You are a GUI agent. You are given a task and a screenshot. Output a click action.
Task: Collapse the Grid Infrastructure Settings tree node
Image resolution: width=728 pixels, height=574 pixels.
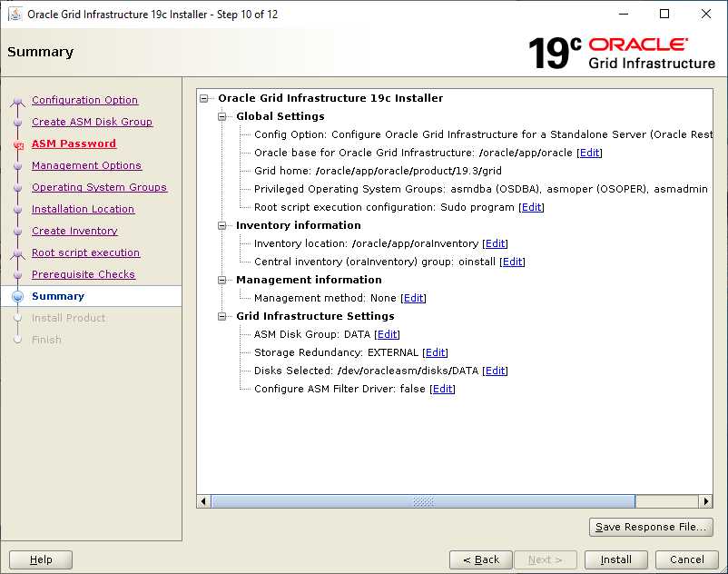tap(221, 316)
